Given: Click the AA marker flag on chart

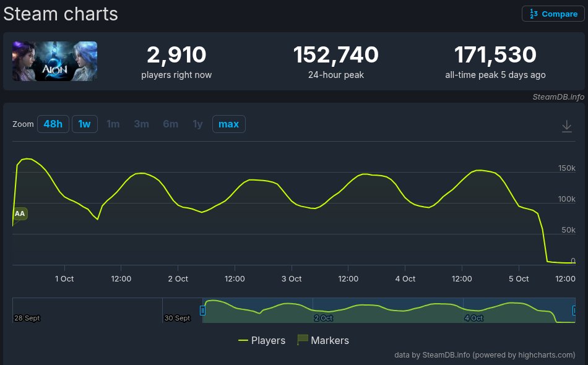Looking at the screenshot, I should click(x=20, y=214).
